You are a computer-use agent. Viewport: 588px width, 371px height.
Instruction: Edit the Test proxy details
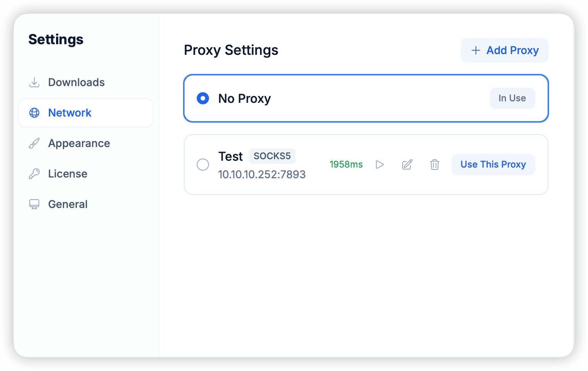(x=407, y=164)
